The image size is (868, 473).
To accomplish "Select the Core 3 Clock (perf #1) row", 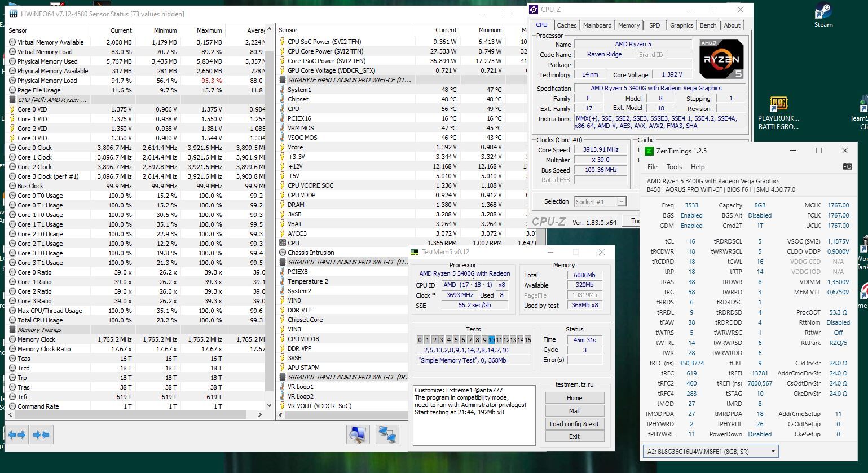I will (135, 176).
